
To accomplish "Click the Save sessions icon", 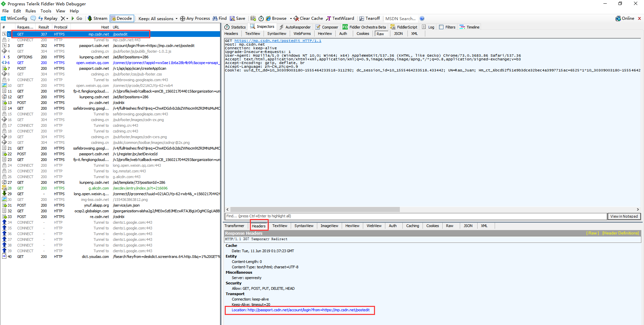I will pos(232,18).
